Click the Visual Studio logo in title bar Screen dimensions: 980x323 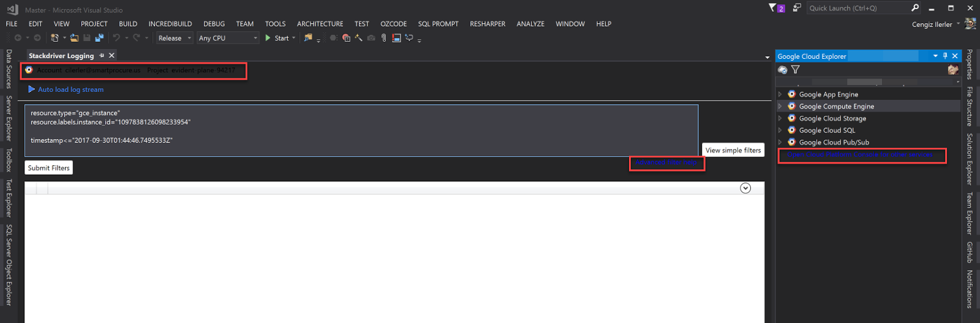[12, 10]
